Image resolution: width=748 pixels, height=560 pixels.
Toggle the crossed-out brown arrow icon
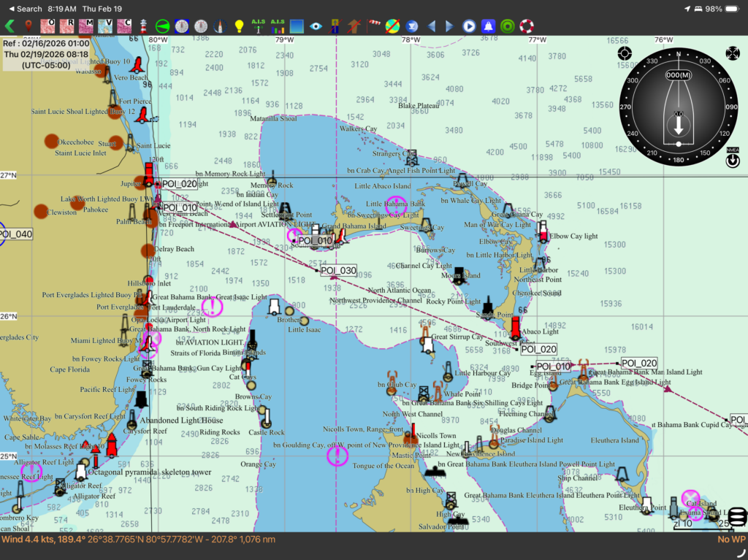354,26
